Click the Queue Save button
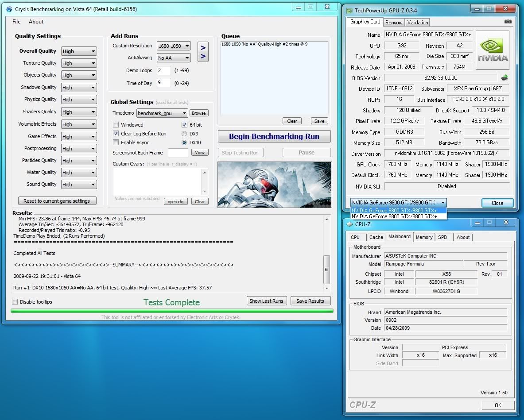The height and width of the screenshot is (420, 524). (x=319, y=121)
